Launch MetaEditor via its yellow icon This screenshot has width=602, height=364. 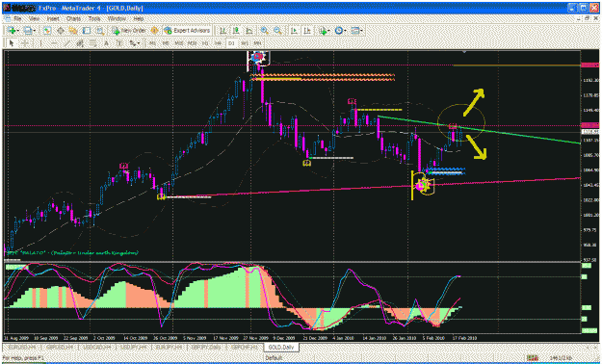click(154, 31)
